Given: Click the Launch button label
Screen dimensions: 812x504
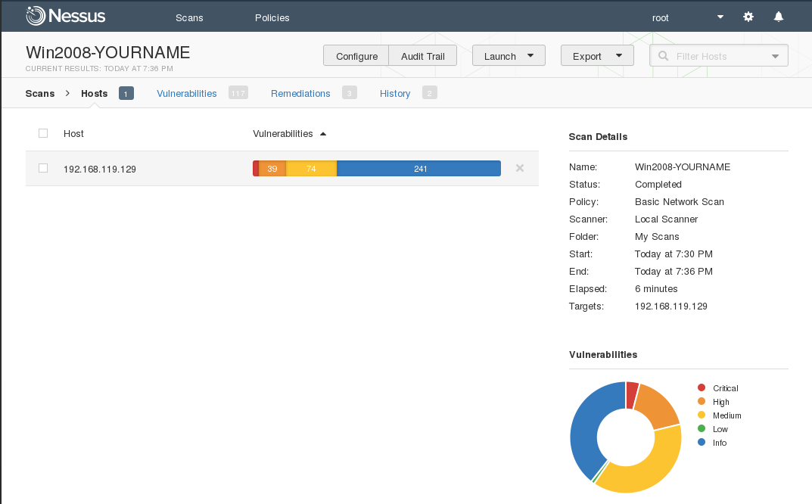Looking at the screenshot, I should pyautogui.click(x=499, y=57).
